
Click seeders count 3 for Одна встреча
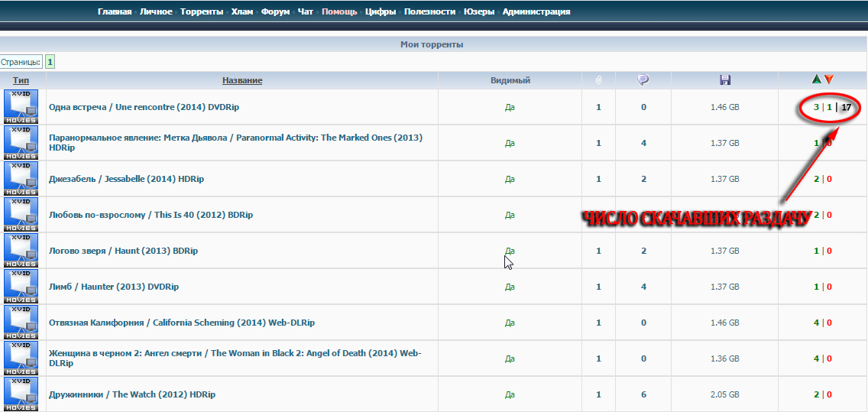point(817,107)
